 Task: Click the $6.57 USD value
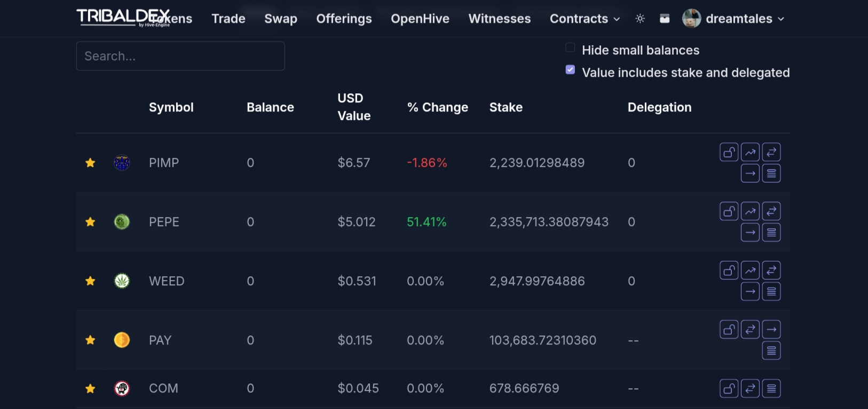354,163
